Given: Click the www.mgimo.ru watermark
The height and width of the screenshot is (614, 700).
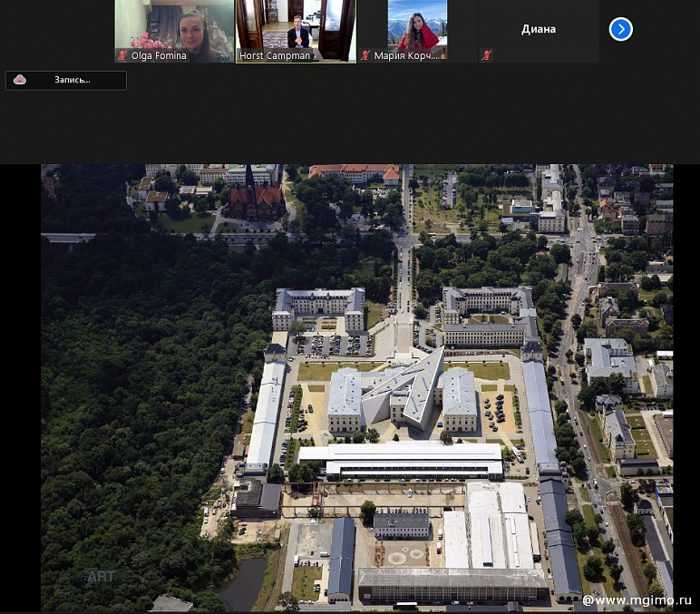Looking at the screenshot, I should pyautogui.click(x=636, y=599).
